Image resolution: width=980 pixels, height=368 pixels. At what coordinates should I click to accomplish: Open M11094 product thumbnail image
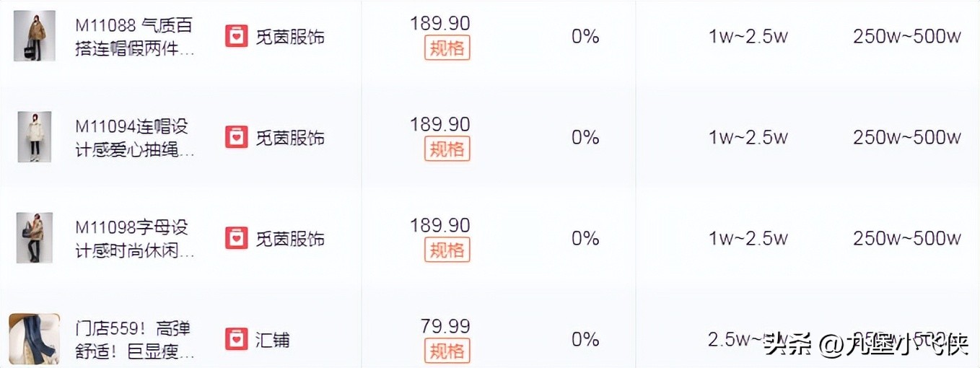click(x=35, y=137)
